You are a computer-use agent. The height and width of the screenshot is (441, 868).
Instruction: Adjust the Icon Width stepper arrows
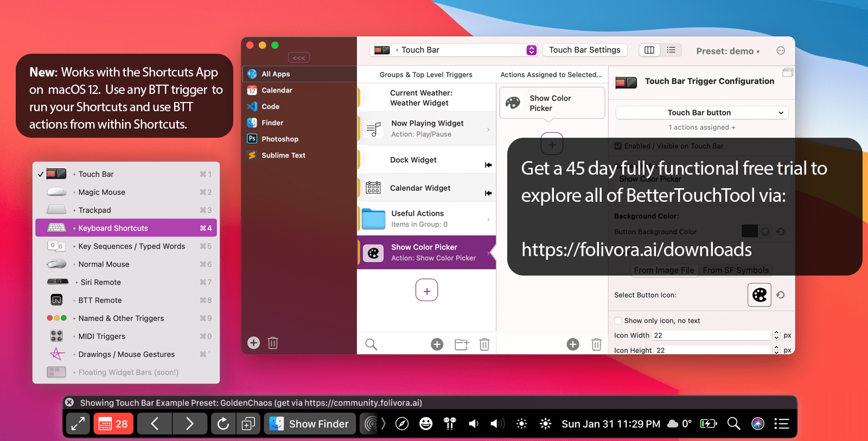776,335
